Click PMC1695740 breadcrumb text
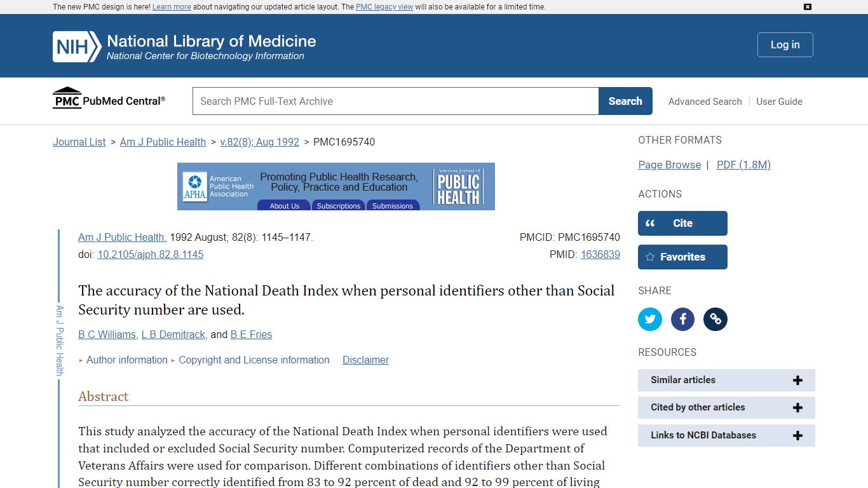The width and height of the screenshot is (868, 488). coord(344,142)
